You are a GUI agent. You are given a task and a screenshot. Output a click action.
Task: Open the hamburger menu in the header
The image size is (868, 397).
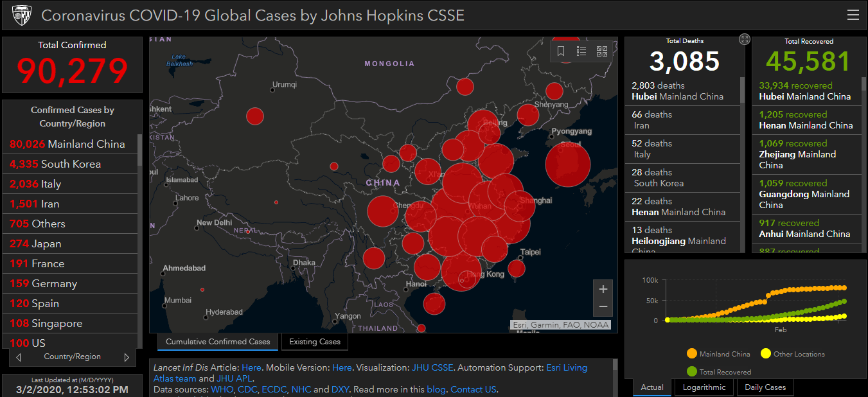pos(853,15)
